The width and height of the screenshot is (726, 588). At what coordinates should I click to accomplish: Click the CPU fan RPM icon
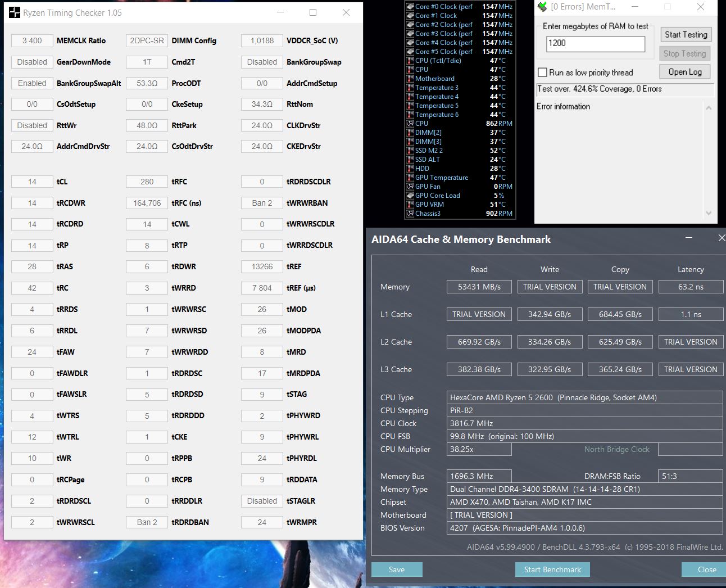[x=410, y=124]
